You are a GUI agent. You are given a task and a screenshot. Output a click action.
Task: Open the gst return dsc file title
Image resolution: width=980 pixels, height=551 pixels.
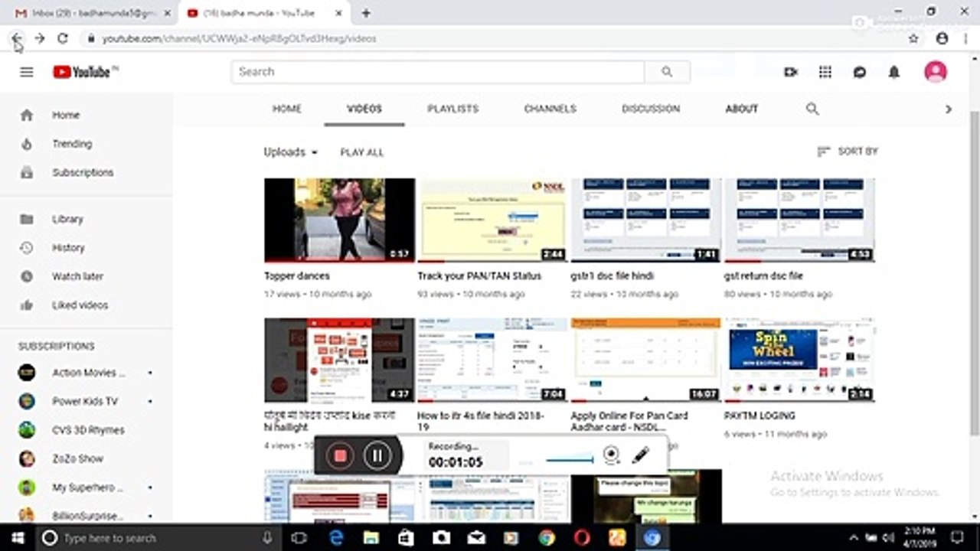[763, 275]
